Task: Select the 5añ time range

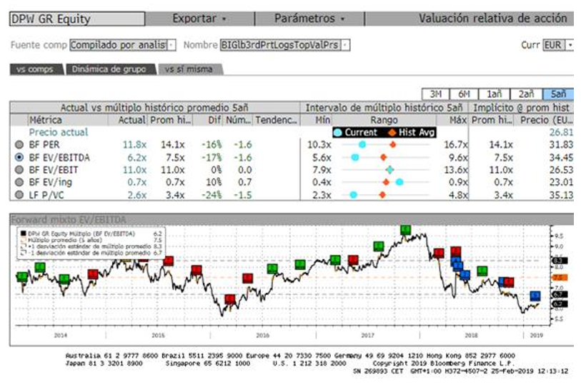Action: pos(558,94)
